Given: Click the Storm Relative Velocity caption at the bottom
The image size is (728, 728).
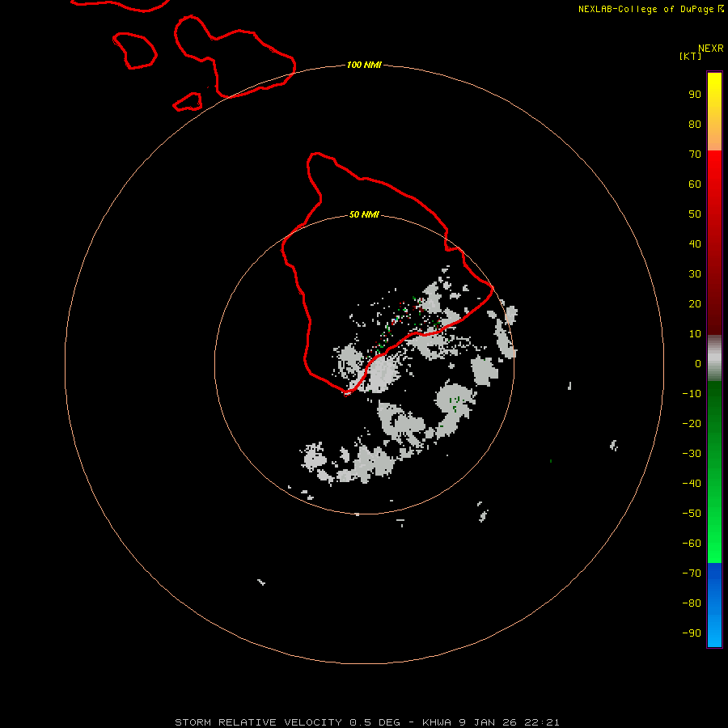Looking at the screenshot, I should click(367, 722).
